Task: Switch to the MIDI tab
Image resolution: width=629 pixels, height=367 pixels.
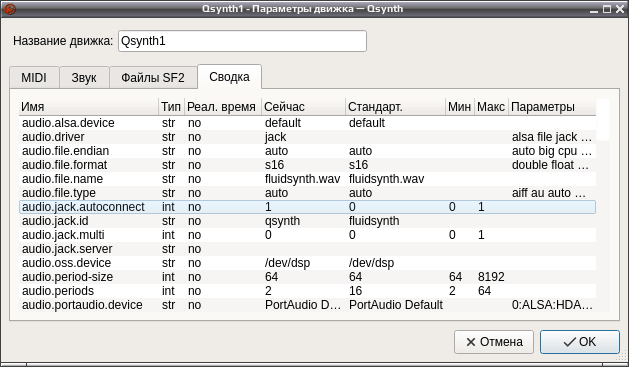Action: (x=34, y=77)
